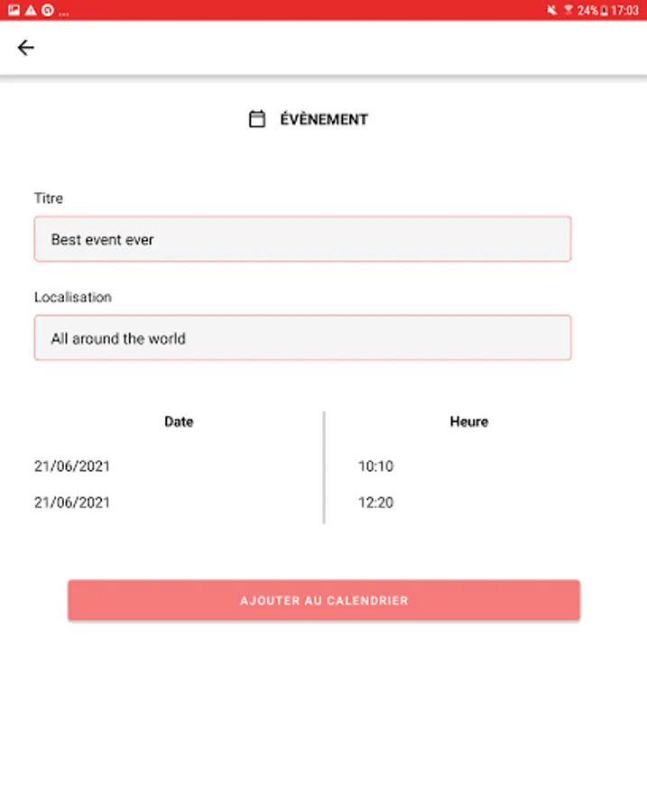Click the Titre field containing Best event ever
Viewport: 647px width, 812px height.
click(x=302, y=239)
